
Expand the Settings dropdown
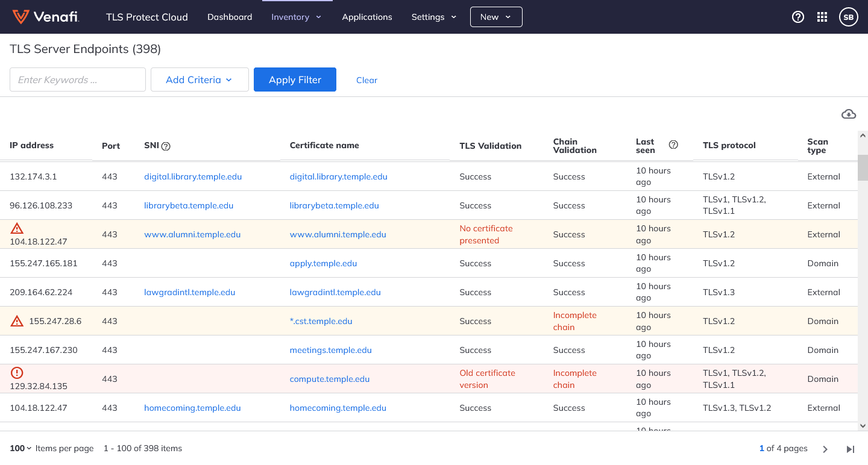point(433,17)
